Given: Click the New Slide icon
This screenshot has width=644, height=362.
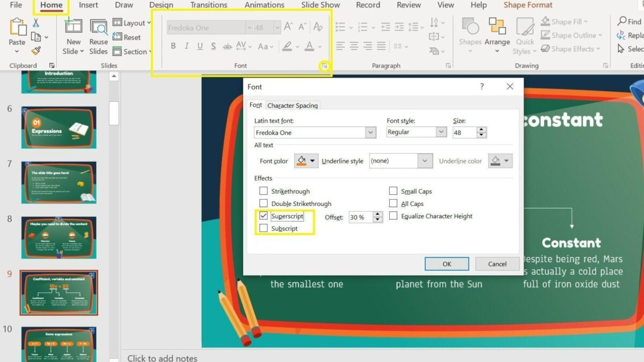Looking at the screenshot, I should 73,27.
